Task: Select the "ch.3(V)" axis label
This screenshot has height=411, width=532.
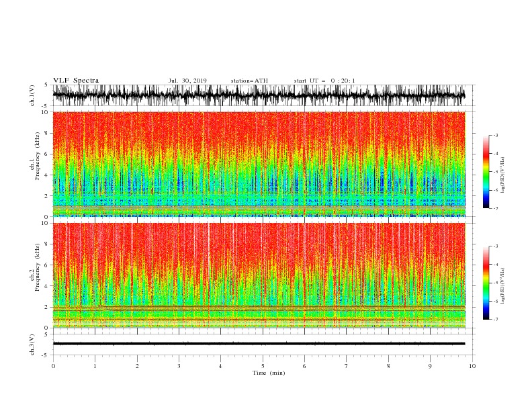Action: coord(32,345)
